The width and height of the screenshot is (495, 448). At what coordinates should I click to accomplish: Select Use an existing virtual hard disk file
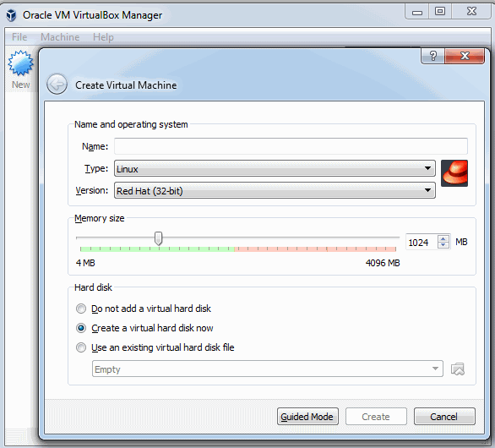click(81, 347)
